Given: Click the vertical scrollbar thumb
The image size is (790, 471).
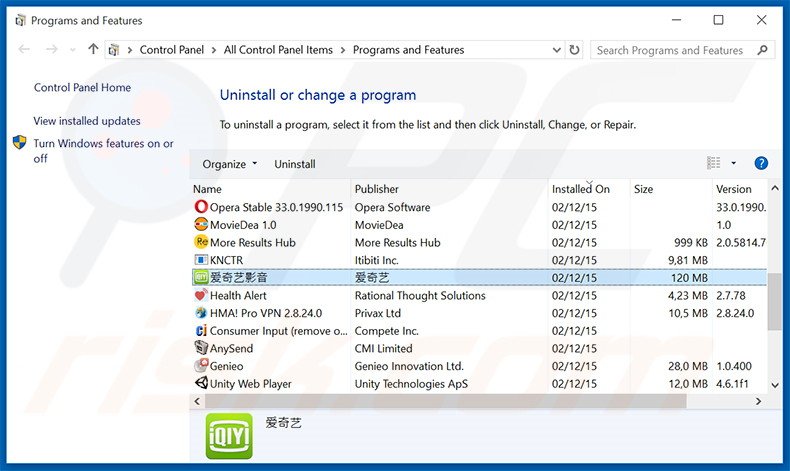Looking at the screenshot, I should [775, 302].
